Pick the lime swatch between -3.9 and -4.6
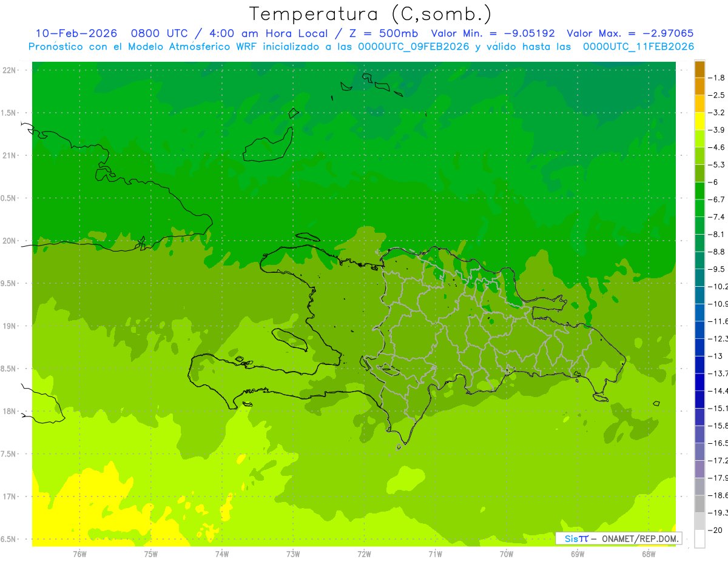Image resolution: width=728 pixels, height=562 pixels. coord(699,139)
